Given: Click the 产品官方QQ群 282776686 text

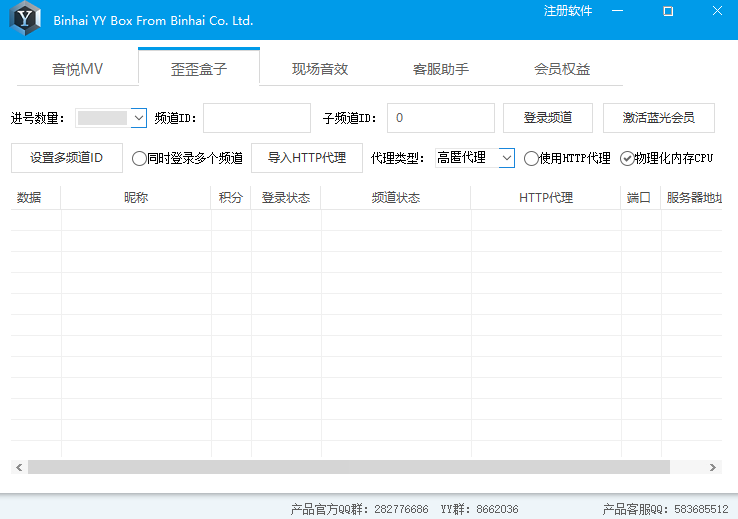Looking at the screenshot, I should (360, 509).
